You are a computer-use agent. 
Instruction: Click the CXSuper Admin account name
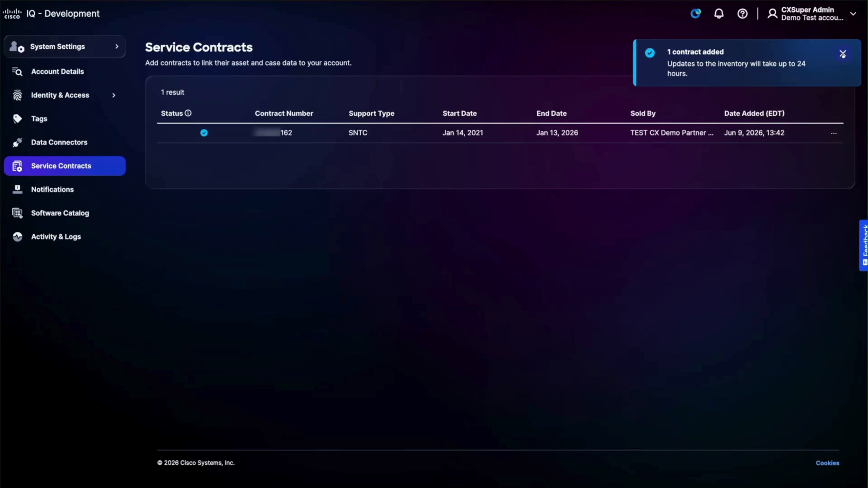click(x=807, y=9)
